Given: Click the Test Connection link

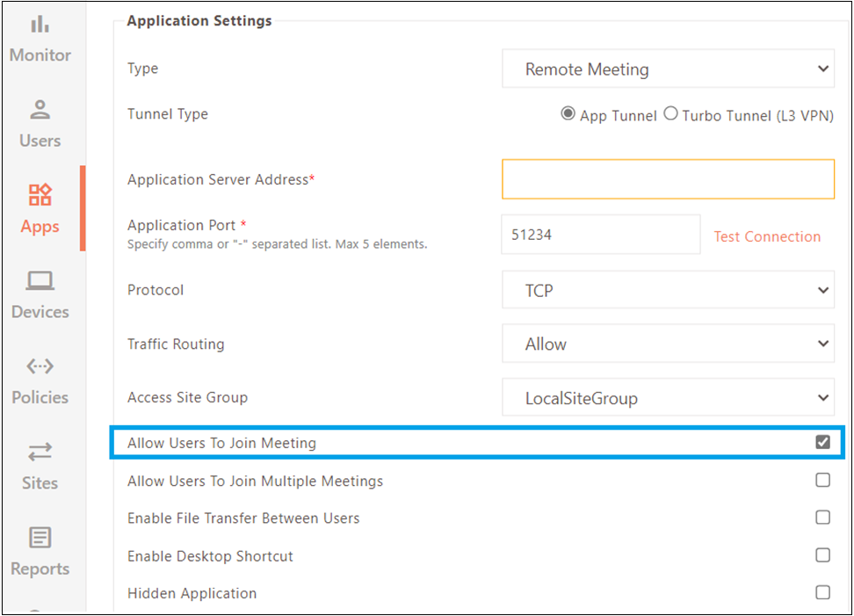Looking at the screenshot, I should 767,236.
